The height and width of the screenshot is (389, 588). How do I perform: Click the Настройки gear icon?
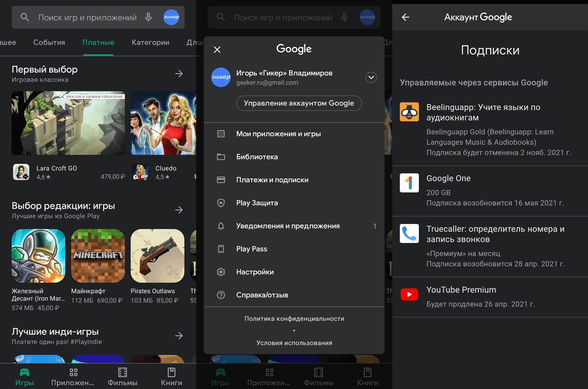(x=221, y=272)
